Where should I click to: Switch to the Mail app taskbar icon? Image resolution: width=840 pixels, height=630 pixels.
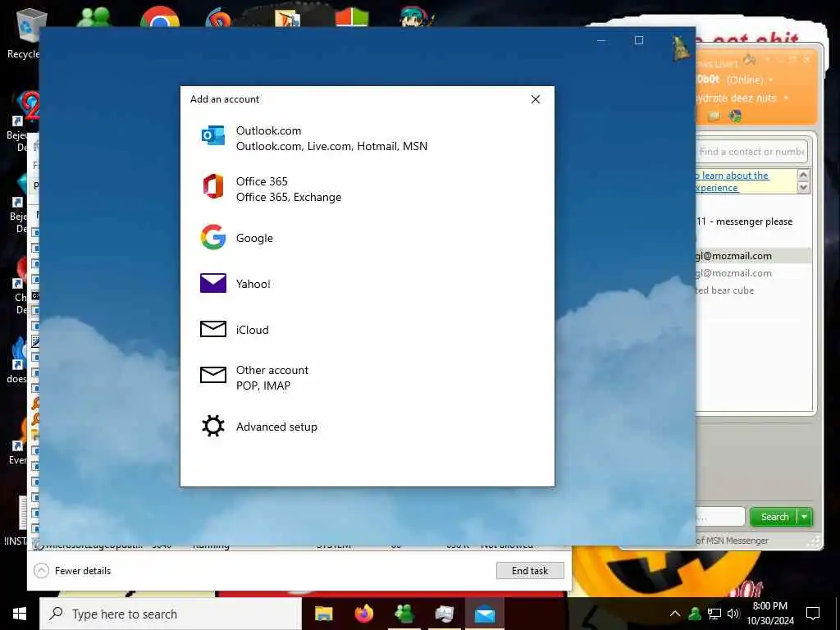pyautogui.click(x=484, y=614)
